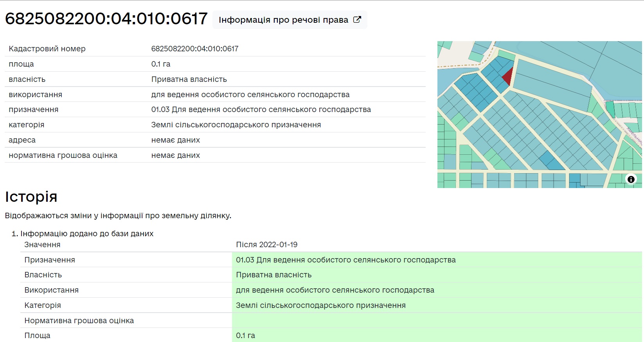Click the map attribution info icon
644x342 pixels.
click(631, 179)
